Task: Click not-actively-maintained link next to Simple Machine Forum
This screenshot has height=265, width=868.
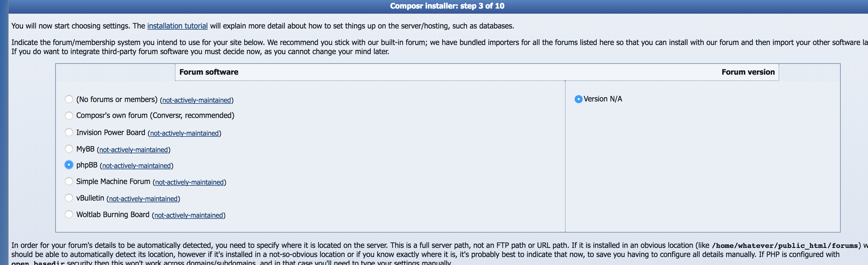Action: pos(189,182)
